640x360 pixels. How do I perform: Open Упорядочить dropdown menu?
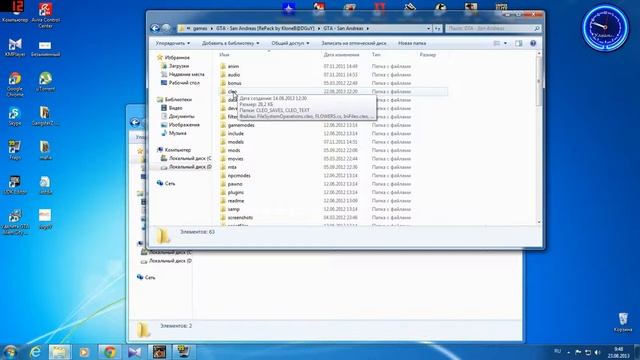(173, 43)
